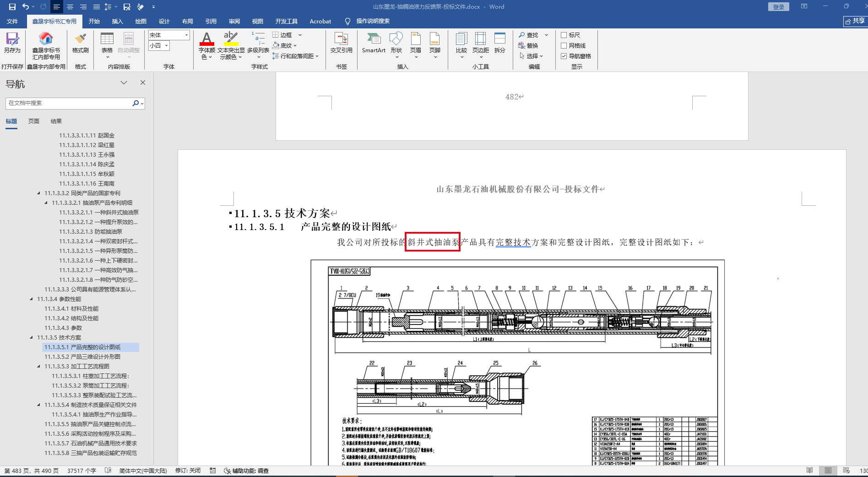The width and height of the screenshot is (868, 477).
Task: Enable the 网格线 gridlines checkbox
Action: [x=564, y=45]
